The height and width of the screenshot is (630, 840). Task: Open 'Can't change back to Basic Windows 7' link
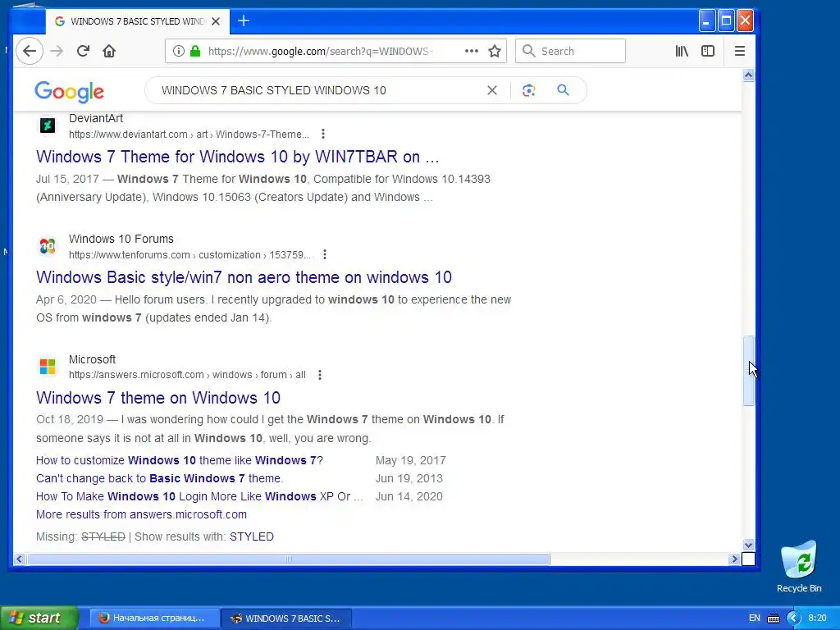[x=160, y=478]
